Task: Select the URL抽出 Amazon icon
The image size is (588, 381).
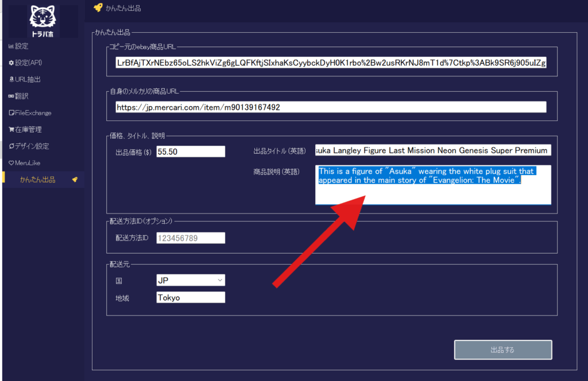Action: tap(11, 79)
